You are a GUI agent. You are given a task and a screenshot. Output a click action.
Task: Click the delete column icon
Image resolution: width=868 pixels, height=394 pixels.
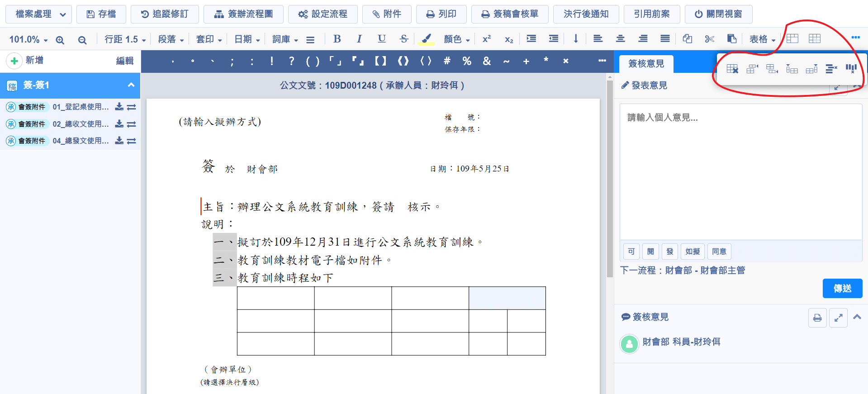851,69
